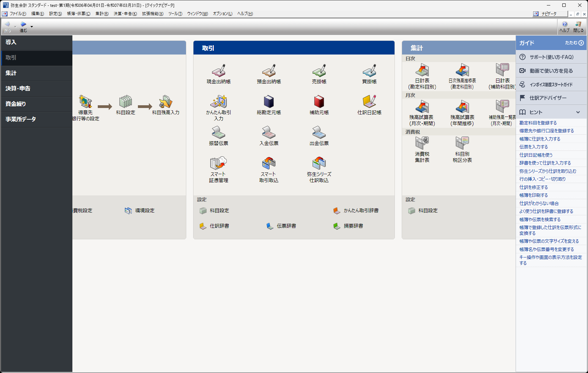Click hint link 勘定科目を登録する

(x=538, y=123)
